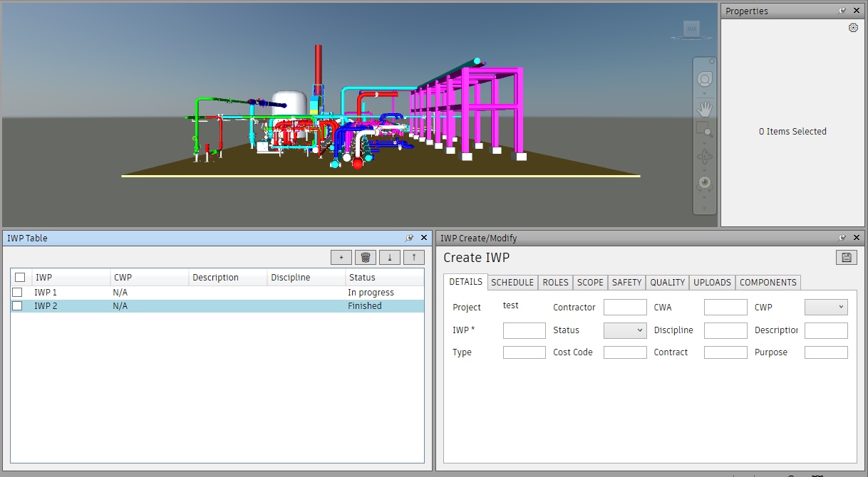This screenshot has width=868, height=477.
Task: Open the Status dropdown in Details
Action: coord(625,330)
